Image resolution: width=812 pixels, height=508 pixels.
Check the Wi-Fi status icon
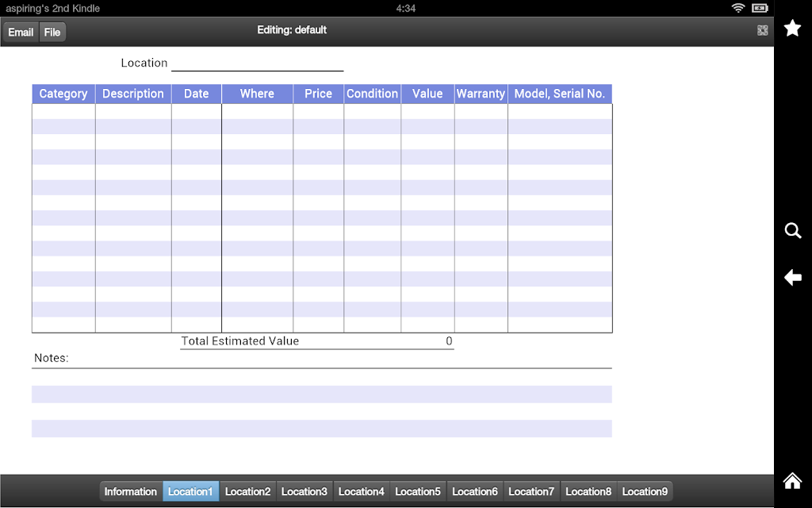[738, 8]
